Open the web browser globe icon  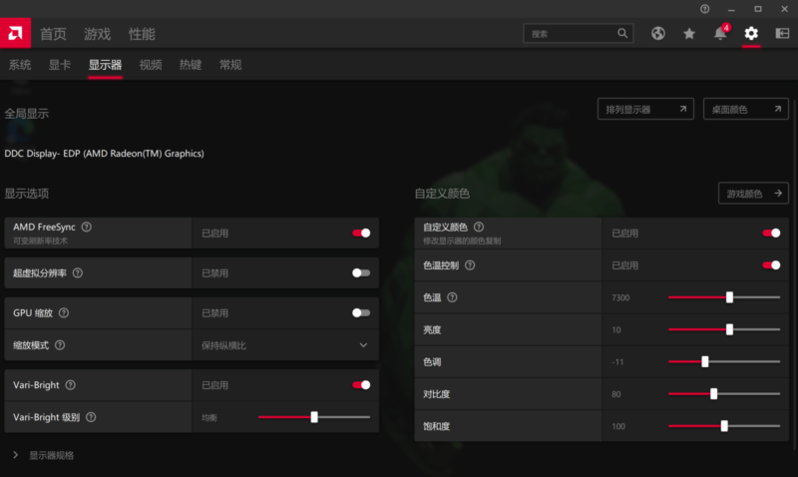tap(658, 33)
